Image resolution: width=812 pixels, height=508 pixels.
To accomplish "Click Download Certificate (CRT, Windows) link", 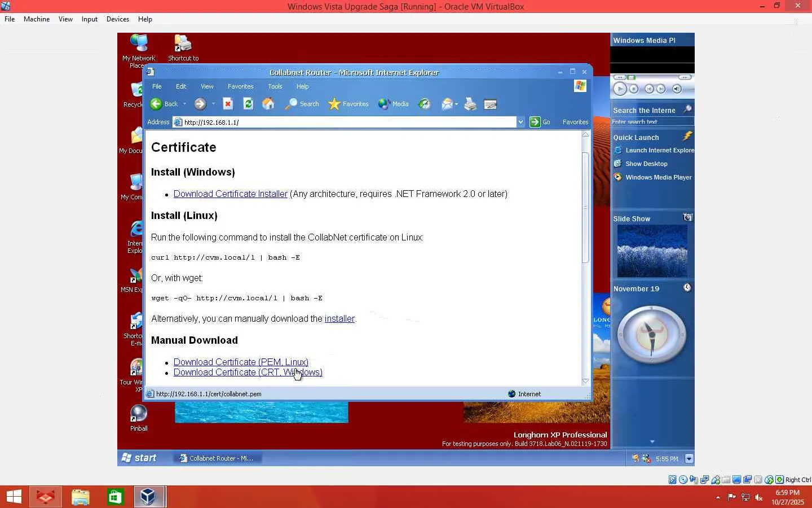I will (248, 372).
